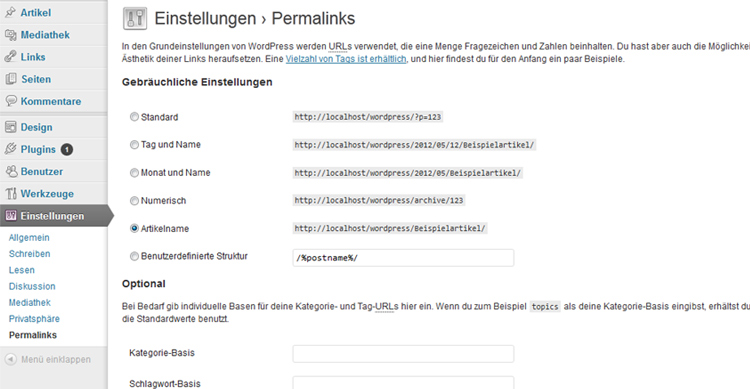Choose the Tag und Name radio option

[x=134, y=144]
